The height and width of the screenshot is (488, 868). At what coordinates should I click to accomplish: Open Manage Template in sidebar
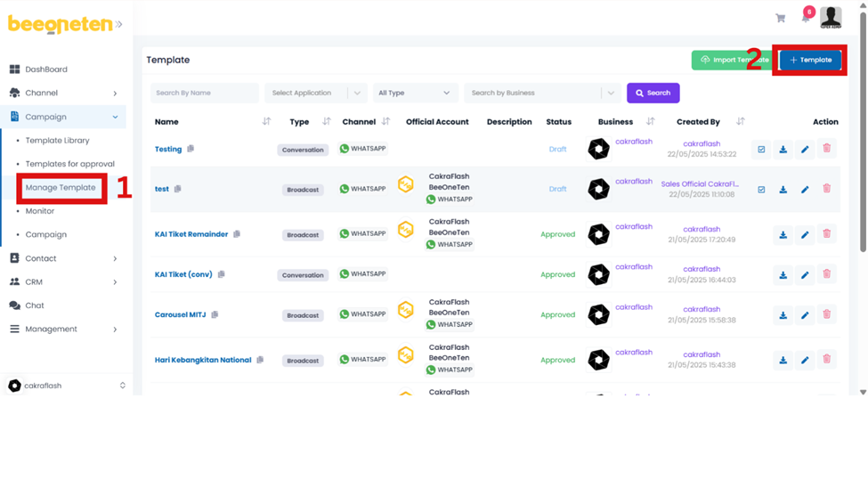61,188
